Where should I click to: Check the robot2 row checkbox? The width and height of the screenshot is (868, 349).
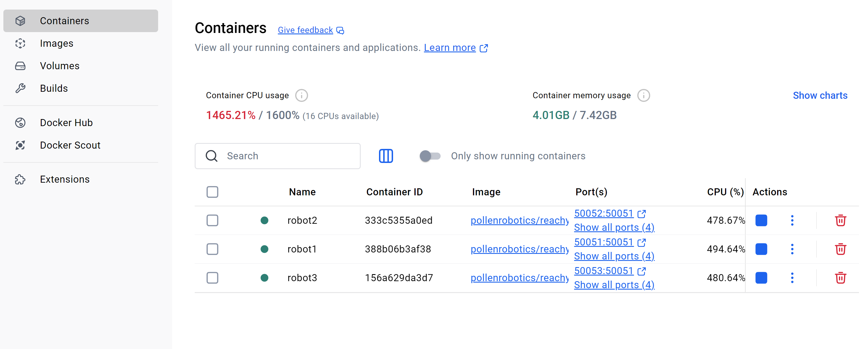212,220
